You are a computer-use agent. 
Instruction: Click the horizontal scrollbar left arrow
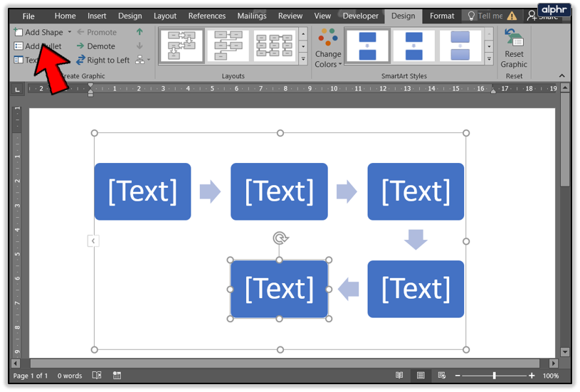tap(15, 363)
